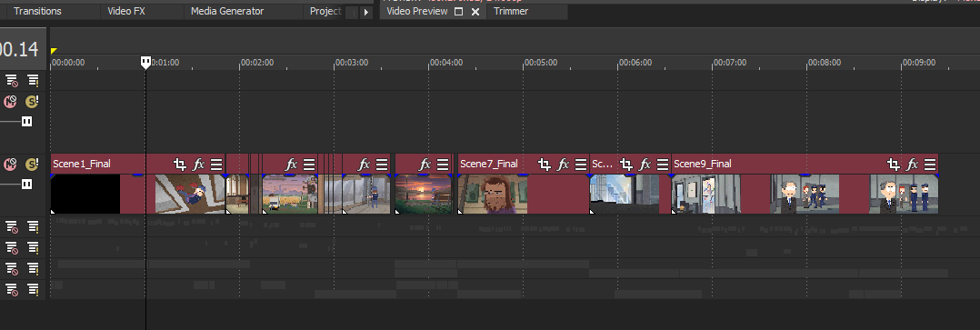Switch to the Transitions tab
The width and height of the screenshot is (980, 330).
point(37,11)
